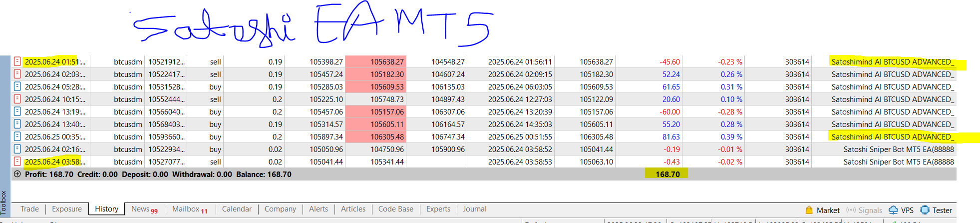Viewport: 980px width, 223px height.
Task: Select the open time 2025.06.24 01:51 cell
Action: [55, 62]
